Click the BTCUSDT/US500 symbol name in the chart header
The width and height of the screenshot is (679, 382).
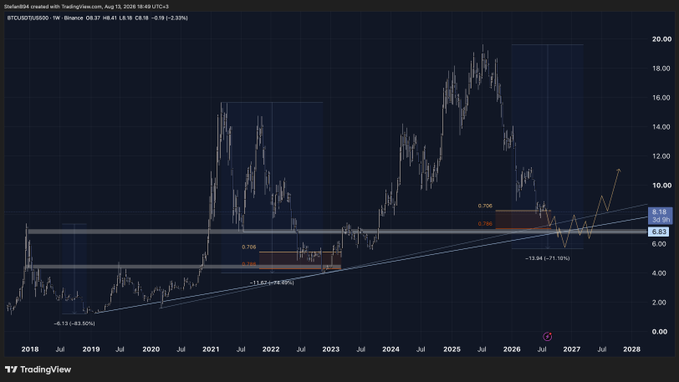(x=28, y=18)
